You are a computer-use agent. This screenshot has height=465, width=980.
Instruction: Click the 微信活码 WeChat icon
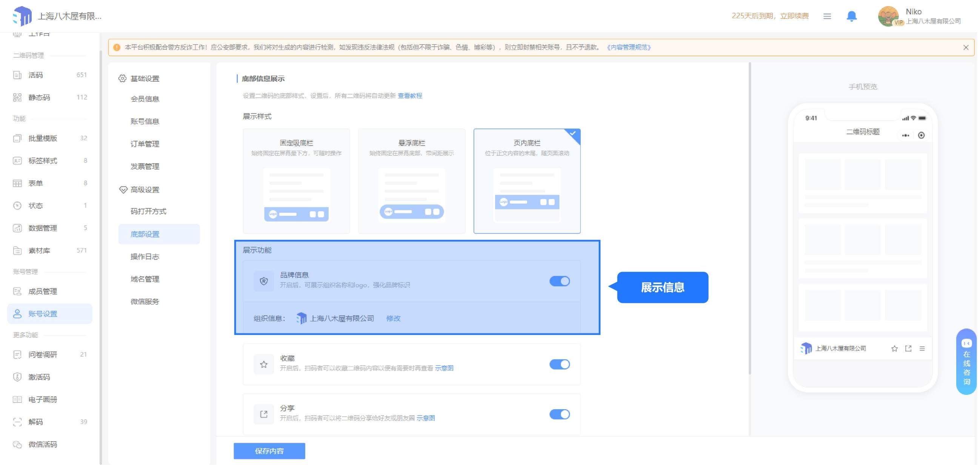pyautogui.click(x=17, y=444)
